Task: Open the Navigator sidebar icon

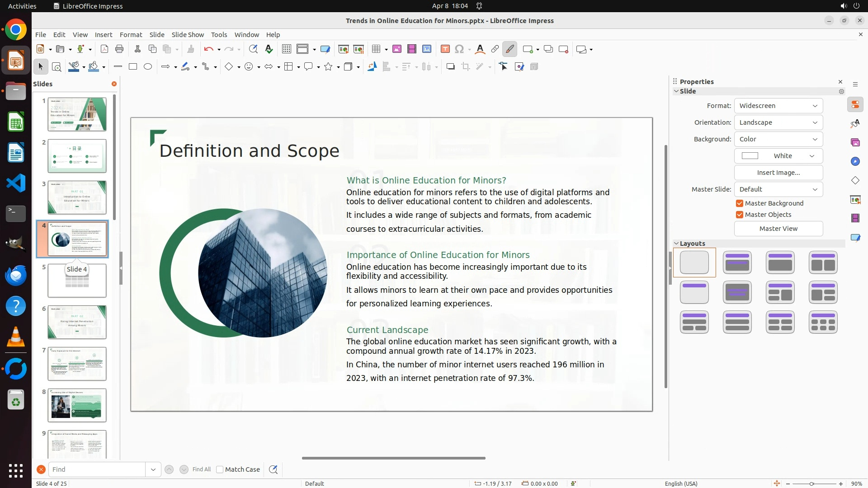Action: pos(855,161)
